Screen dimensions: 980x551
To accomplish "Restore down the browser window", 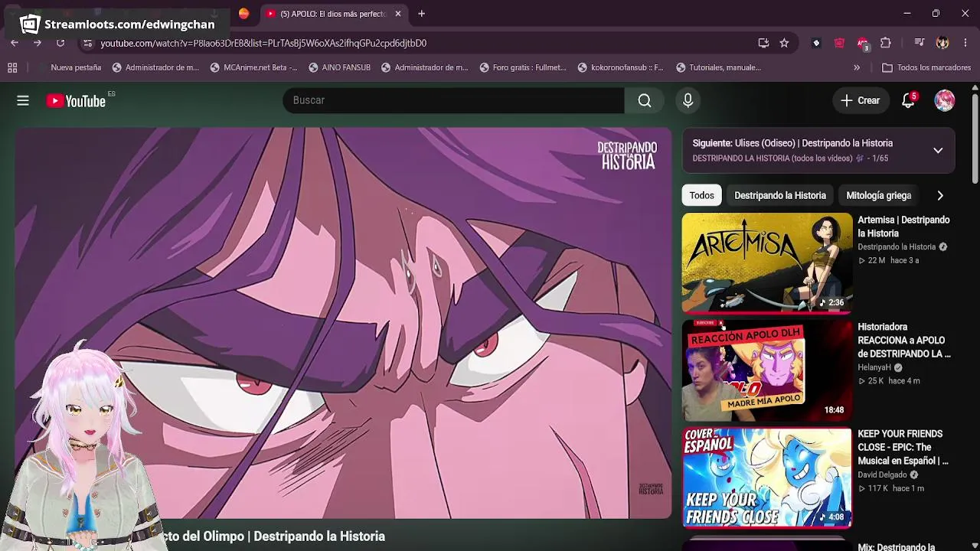I will (936, 14).
